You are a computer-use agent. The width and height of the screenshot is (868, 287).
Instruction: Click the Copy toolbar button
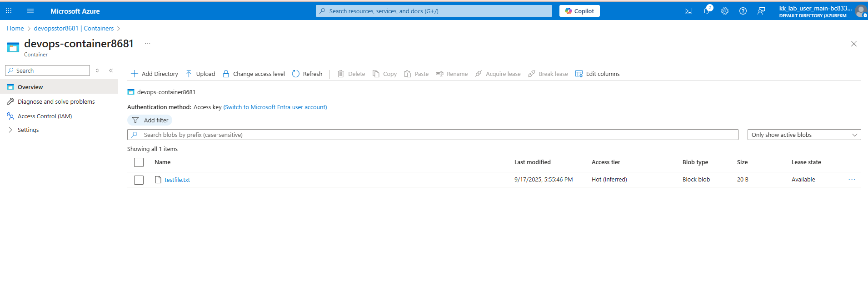(x=384, y=74)
